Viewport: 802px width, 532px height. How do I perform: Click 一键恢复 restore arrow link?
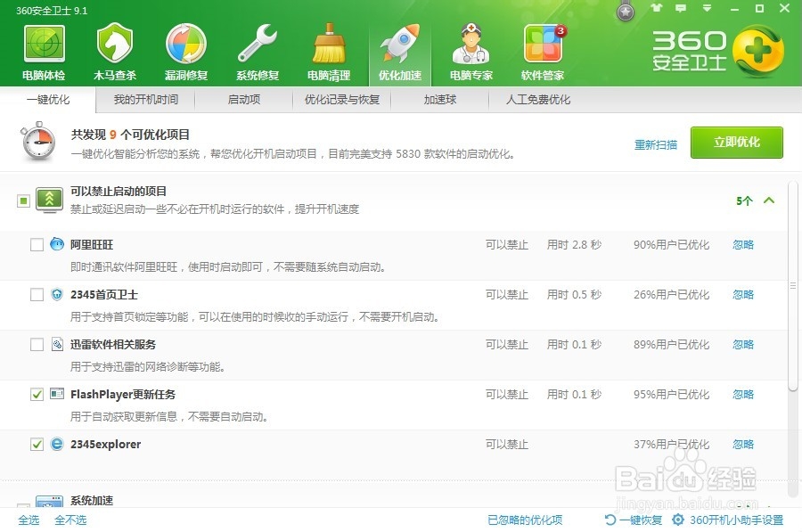(x=633, y=520)
